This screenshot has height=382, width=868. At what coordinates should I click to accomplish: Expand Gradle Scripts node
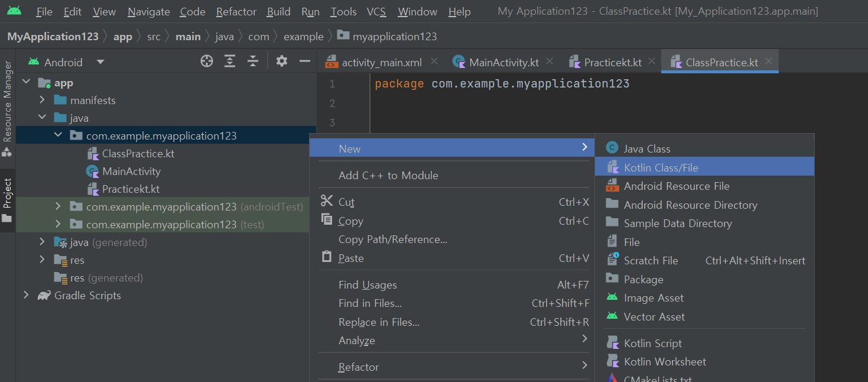(27, 295)
